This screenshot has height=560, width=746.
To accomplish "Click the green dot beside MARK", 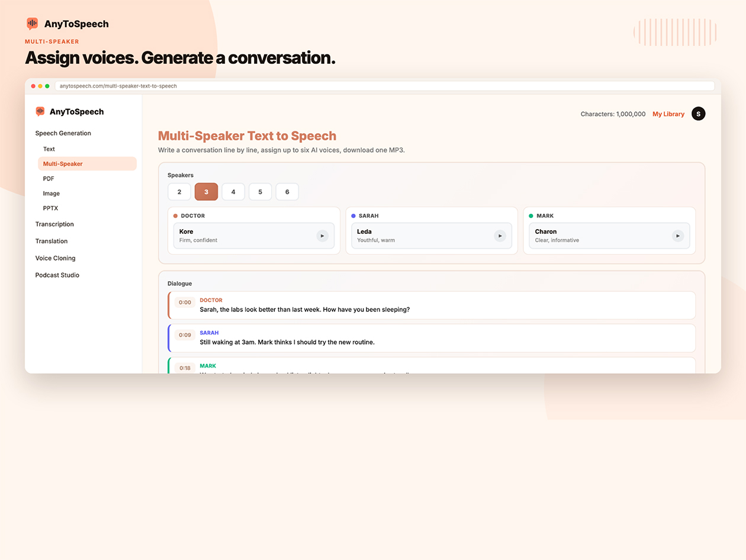I will [x=531, y=216].
